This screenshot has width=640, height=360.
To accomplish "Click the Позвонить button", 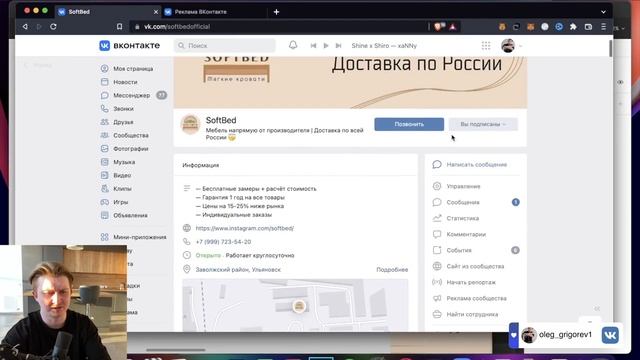I will (x=409, y=124).
